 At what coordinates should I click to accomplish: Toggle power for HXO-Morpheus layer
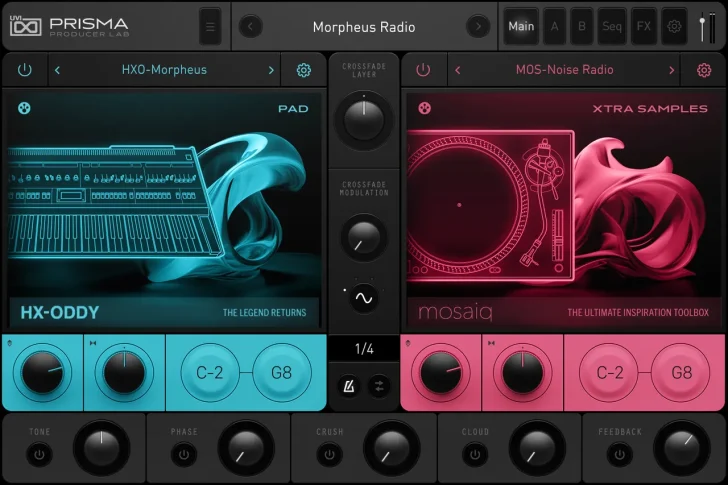pyautogui.click(x=24, y=70)
